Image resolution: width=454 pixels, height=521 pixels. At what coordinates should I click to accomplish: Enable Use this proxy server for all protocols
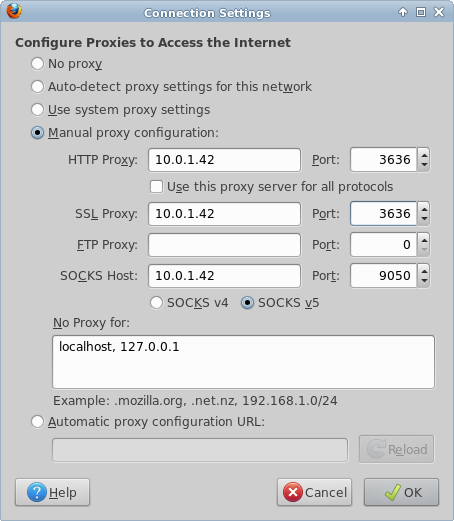156,187
